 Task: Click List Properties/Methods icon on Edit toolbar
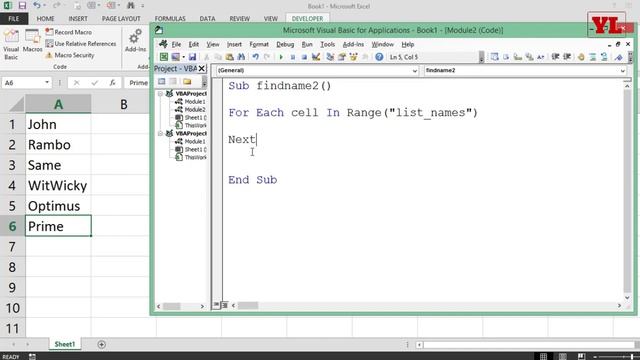495,57
